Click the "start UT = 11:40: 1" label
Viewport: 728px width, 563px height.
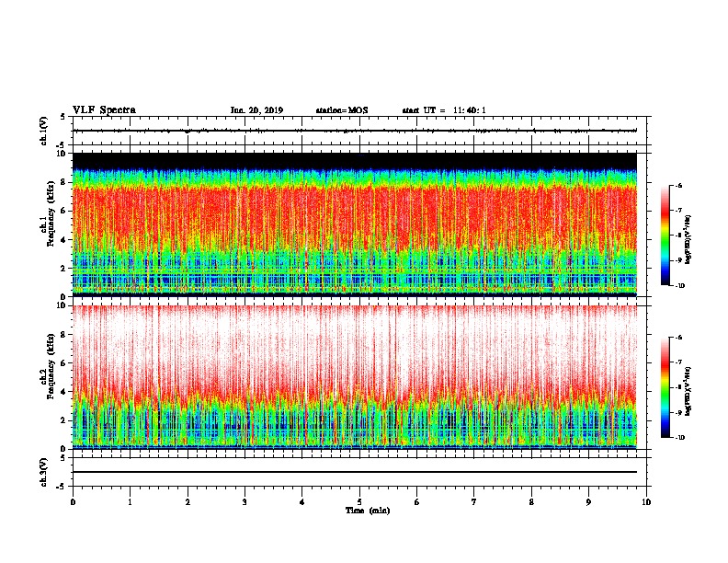pos(444,110)
